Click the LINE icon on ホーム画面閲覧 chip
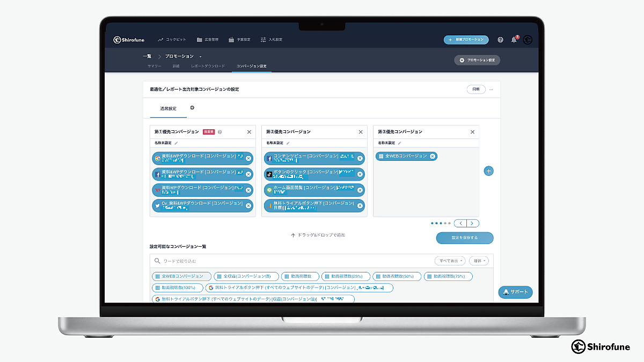 [x=269, y=190]
